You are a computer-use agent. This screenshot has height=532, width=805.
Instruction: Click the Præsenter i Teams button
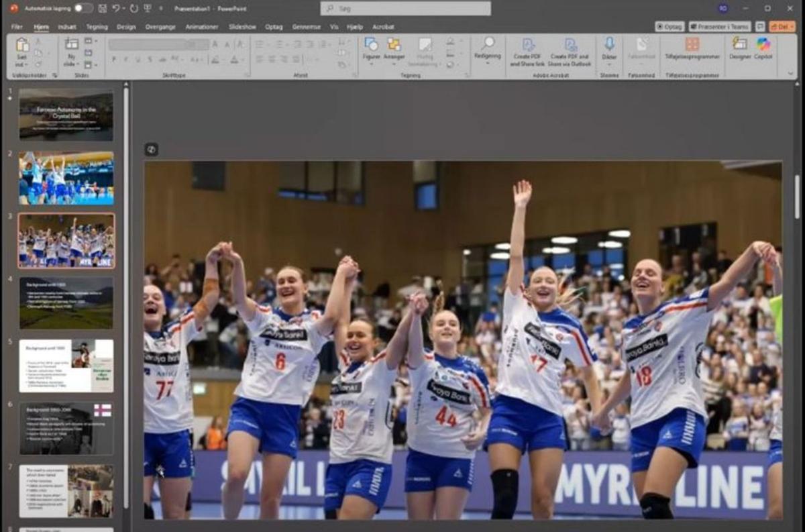click(x=720, y=27)
